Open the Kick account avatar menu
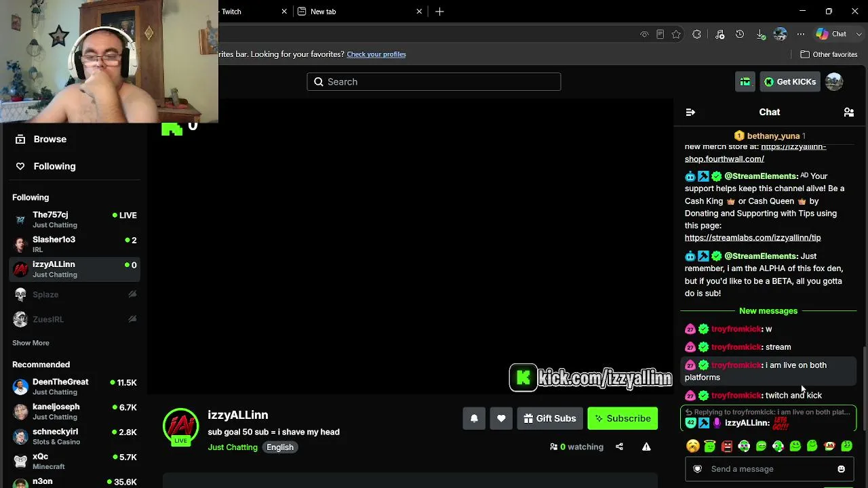Viewport: 868px width, 488px height. 834,82
